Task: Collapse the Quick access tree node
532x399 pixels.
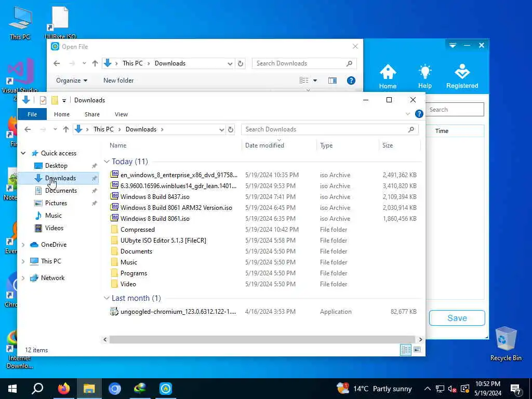Action: (x=23, y=153)
